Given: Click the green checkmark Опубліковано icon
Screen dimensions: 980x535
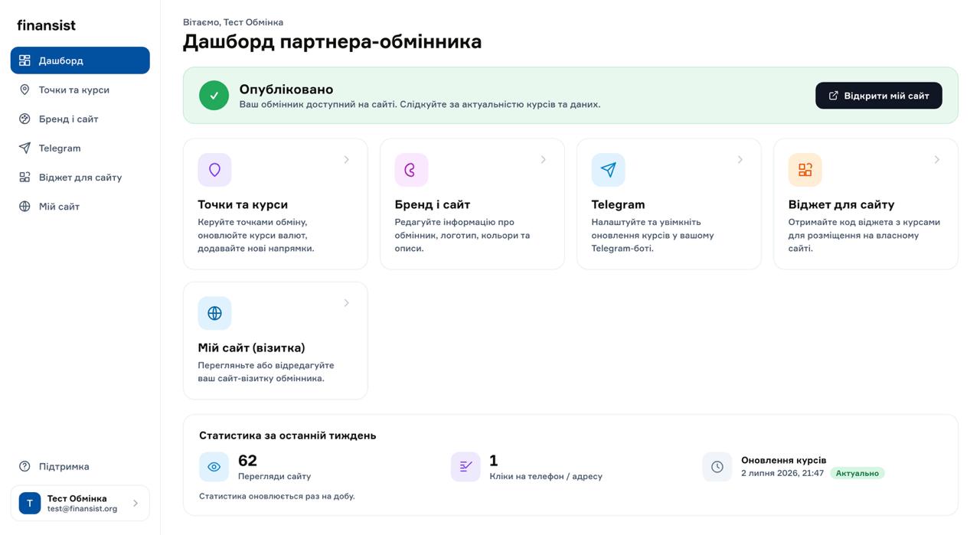Looking at the screenshot, I should coord(214,96).
